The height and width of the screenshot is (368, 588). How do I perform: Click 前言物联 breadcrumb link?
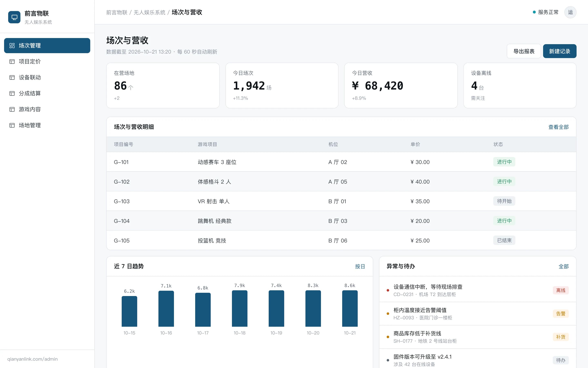click(x=117, y=12)
